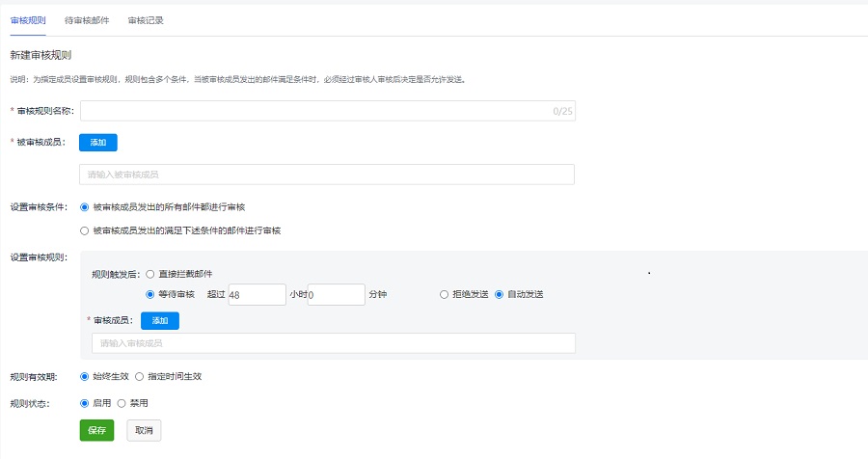The image size is (868, 459).
Task: Choose 自动发送 after timeout
Action: 500,294
